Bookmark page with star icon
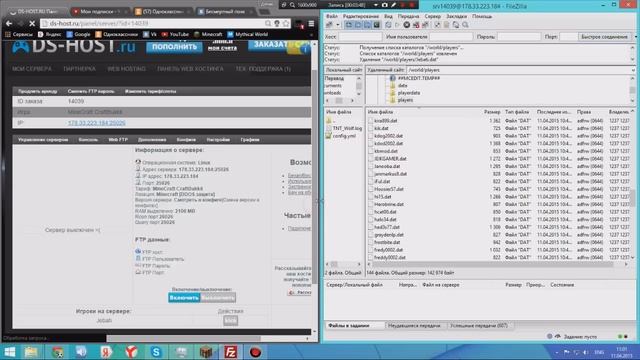This screenshot has height=360, width=640. [286, 23]
